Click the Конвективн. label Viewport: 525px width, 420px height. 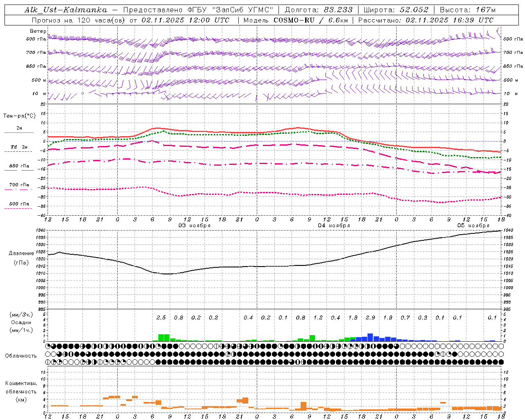tap(21, 383)
